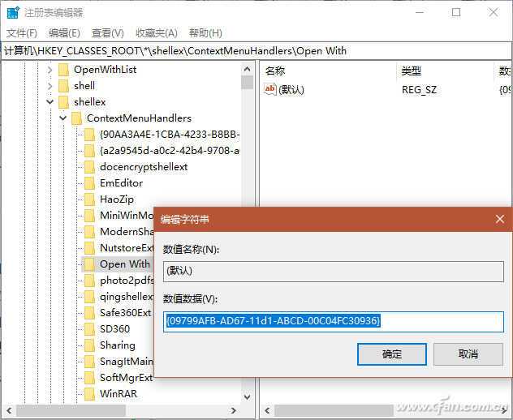This screenshot has height=420, width=513.
Task: Expand the OpenWithList tree node
Action: [50, 70]
